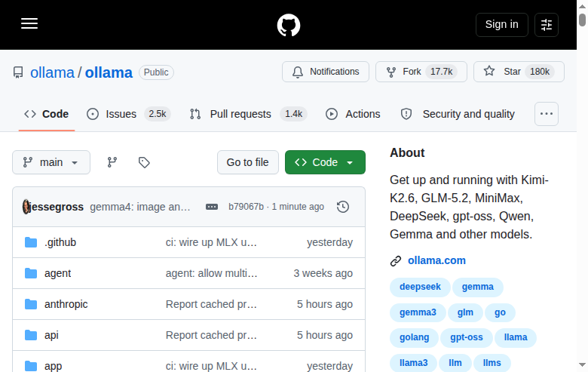This screenshot has width=588, height=372.
Task: Open the ollama.com website link
Action: [436, 260]
